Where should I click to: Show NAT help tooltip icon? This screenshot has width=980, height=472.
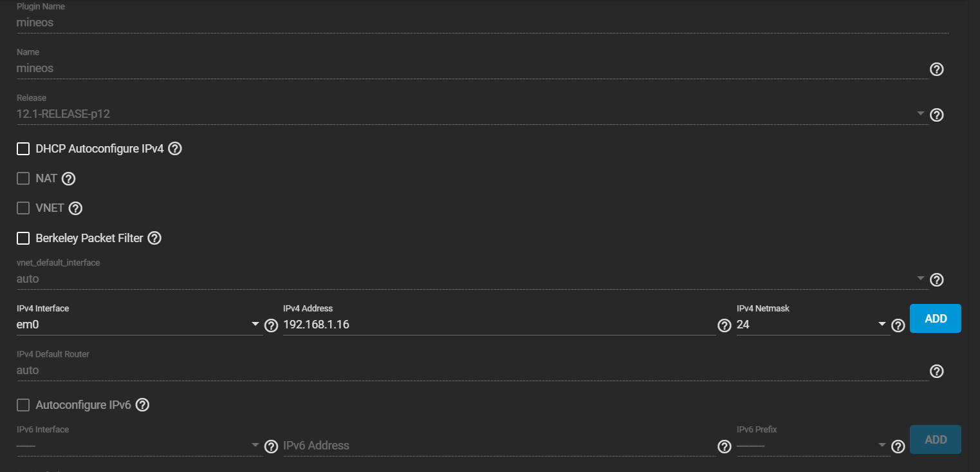[69, 178]
